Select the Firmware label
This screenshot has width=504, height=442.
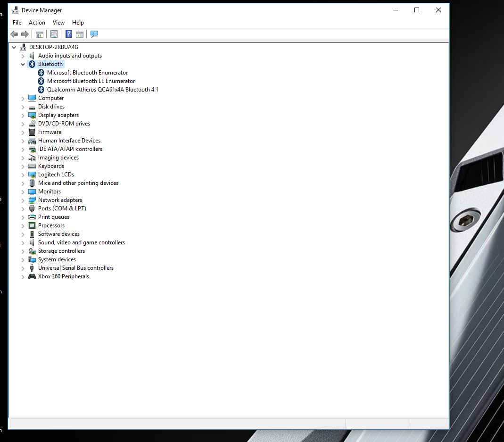(50, 132)
